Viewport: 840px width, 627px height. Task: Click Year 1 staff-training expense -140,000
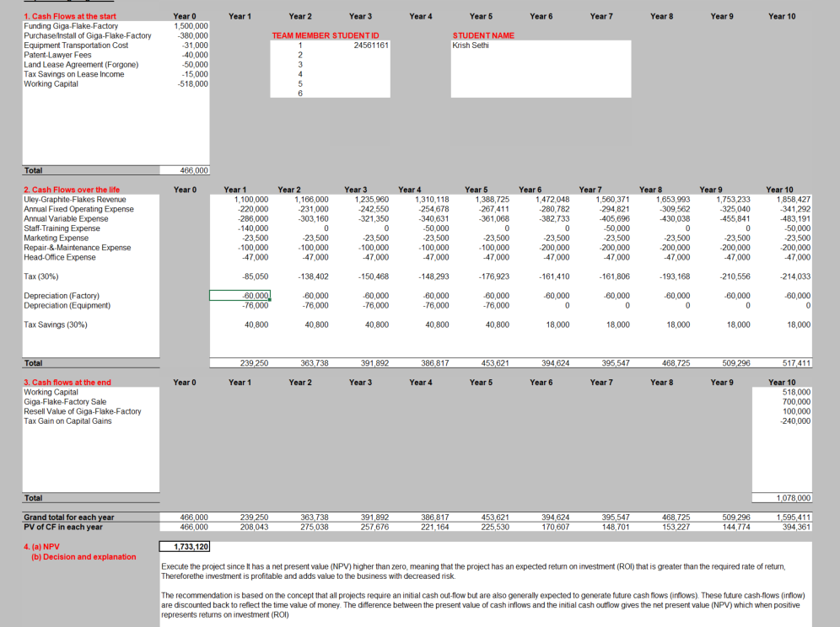[x=253, y=228]
